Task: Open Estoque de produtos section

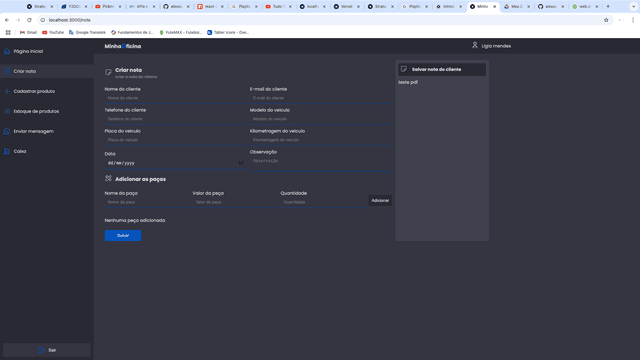Action: click(36, 111)
